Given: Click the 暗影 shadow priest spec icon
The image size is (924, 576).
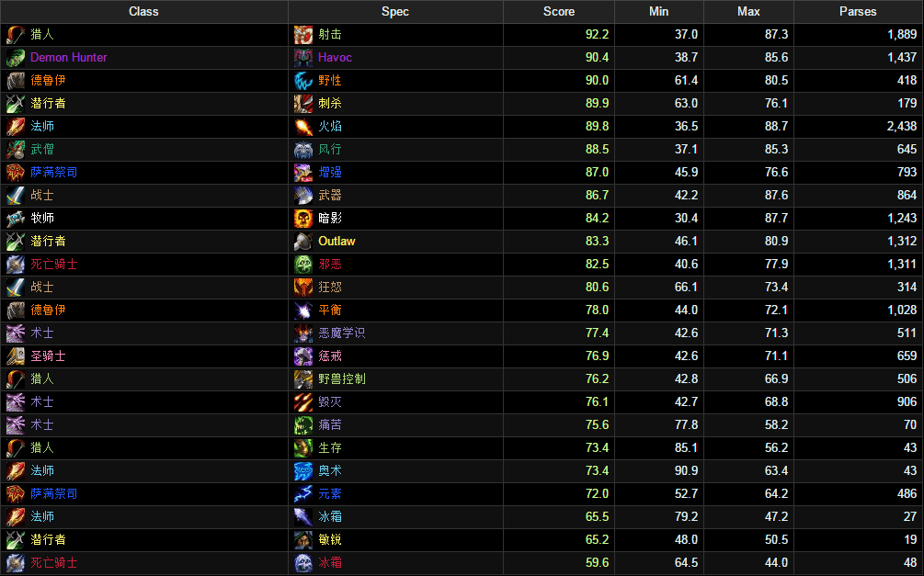Looking at the screenshot, I should click(303, 219).
